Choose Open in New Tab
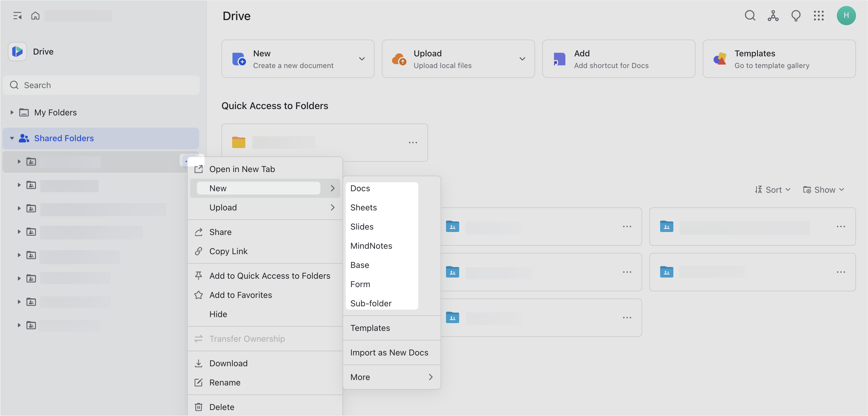868x416 pixels. (x=265, y=169)
